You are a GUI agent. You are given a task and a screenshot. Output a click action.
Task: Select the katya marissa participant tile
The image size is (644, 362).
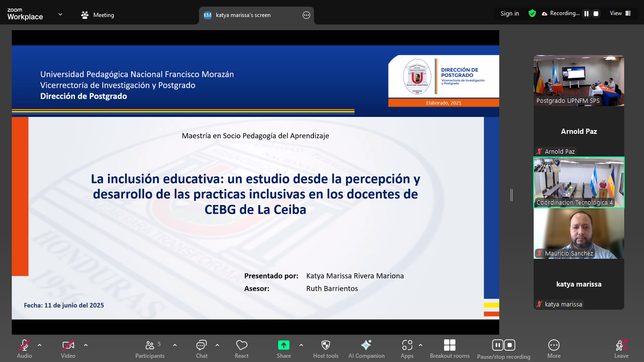point(579,284)
